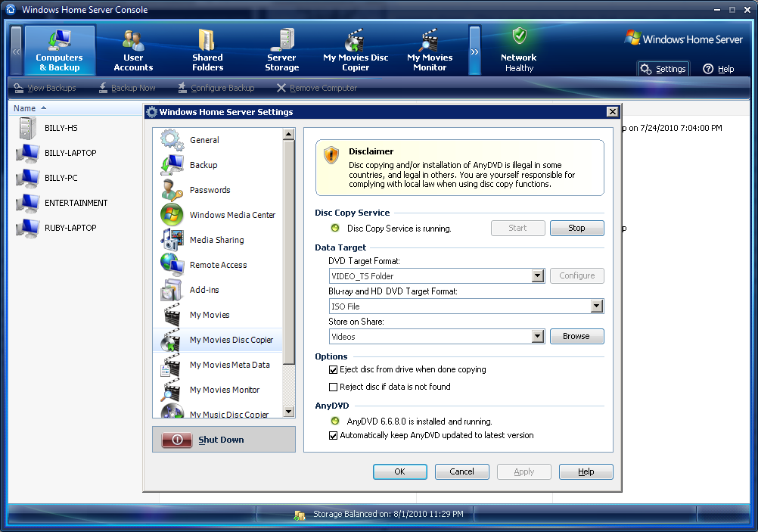Open the Backup settings icon
This screenshot has height=532, width=758.
[x=172, y=165]
